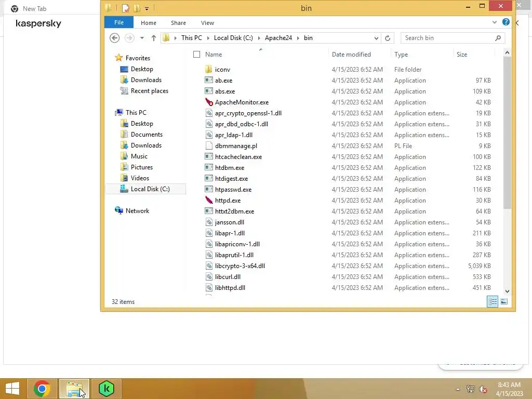Open the File menu tab

click(119, 22)
